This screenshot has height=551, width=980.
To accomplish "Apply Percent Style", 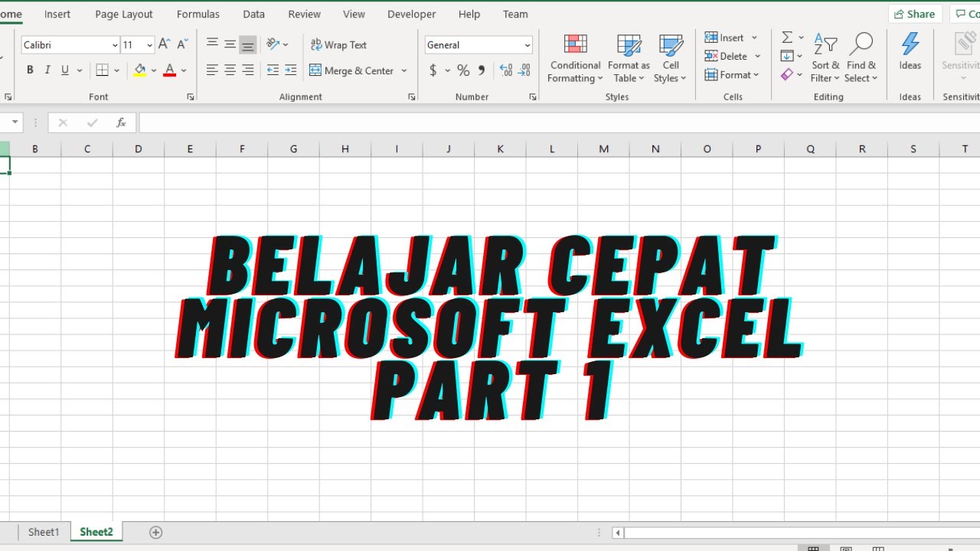I will click(x=463, y=70).
